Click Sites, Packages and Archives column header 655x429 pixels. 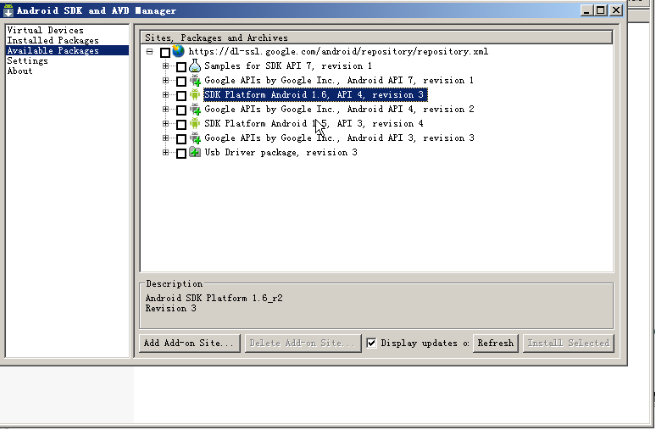click(376, 38)
